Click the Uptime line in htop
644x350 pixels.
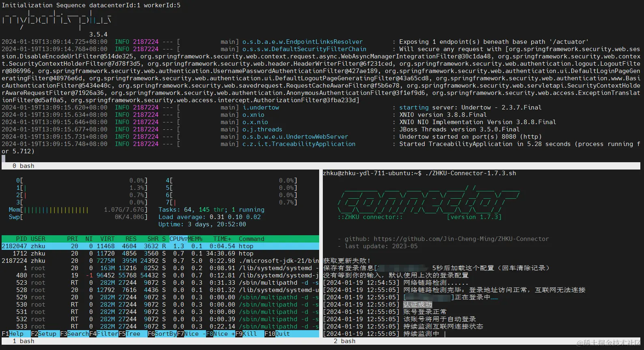[202, 224]
